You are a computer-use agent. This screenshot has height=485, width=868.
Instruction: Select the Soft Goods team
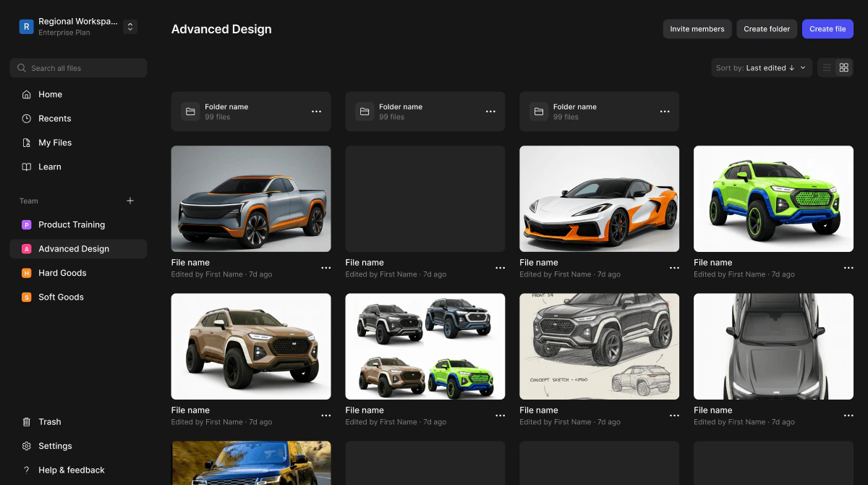pyautogui.click(x=78, y=297)
